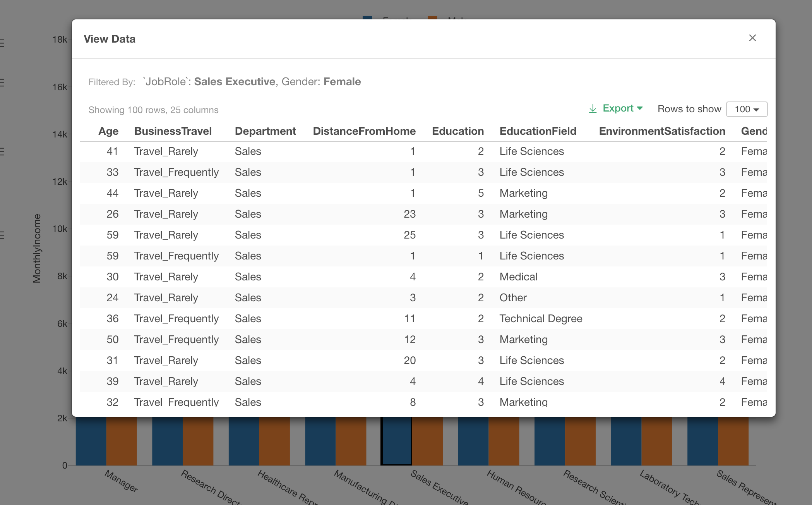
Task: Sort by the Department column header
Action: click(266, 131)
